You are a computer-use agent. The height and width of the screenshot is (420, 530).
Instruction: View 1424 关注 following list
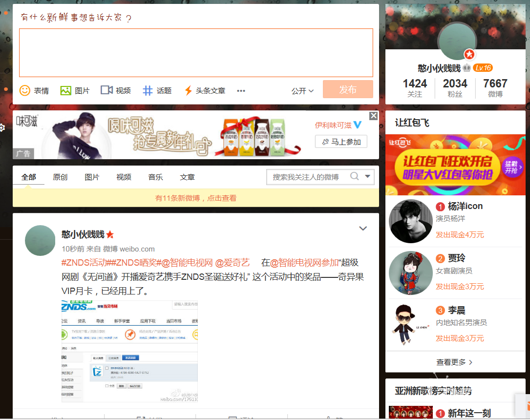click(x=415, y=88)
